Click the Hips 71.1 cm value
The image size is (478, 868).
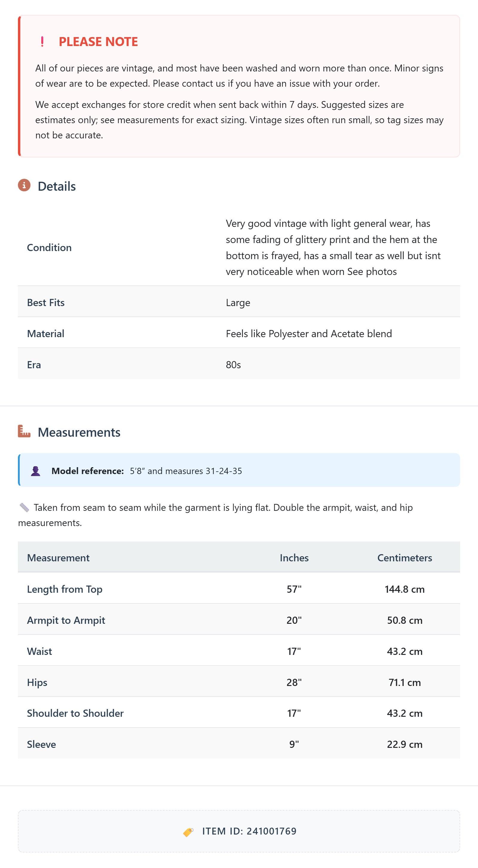click(x=405, y=682)
